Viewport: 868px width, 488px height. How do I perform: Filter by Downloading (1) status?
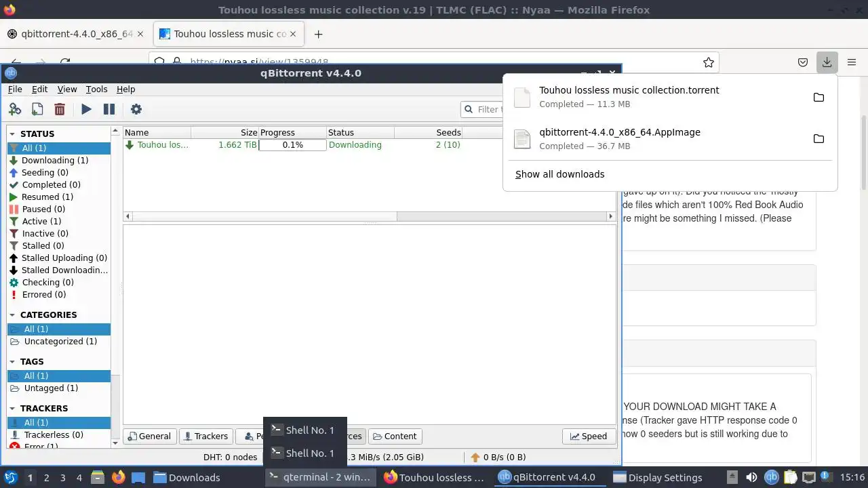tap(59, 160)
